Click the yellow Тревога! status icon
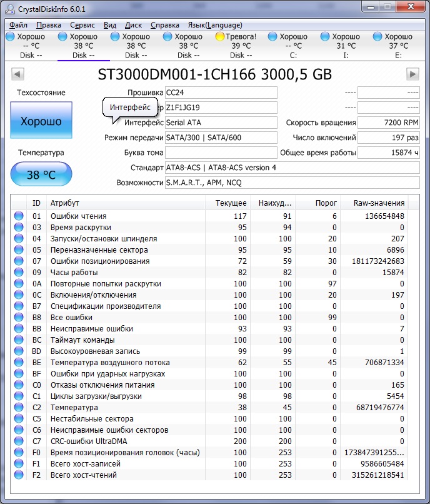Screen dimensions: 430x504 pos(220,37)
